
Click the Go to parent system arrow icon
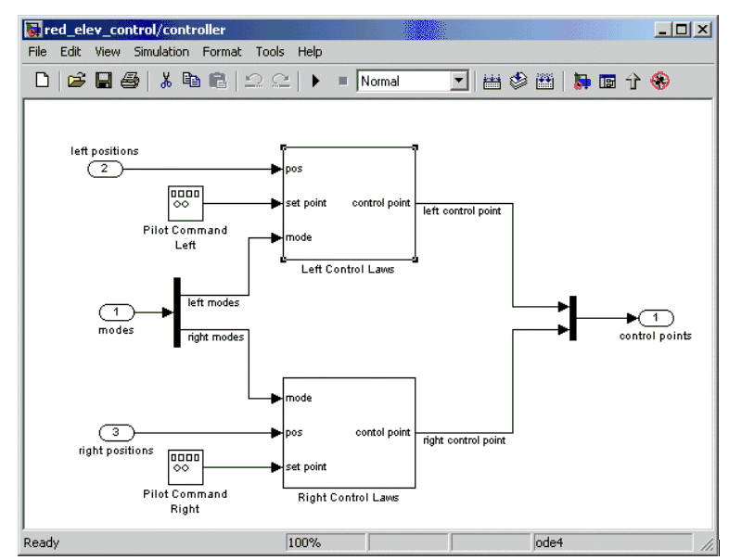point(633,82)
